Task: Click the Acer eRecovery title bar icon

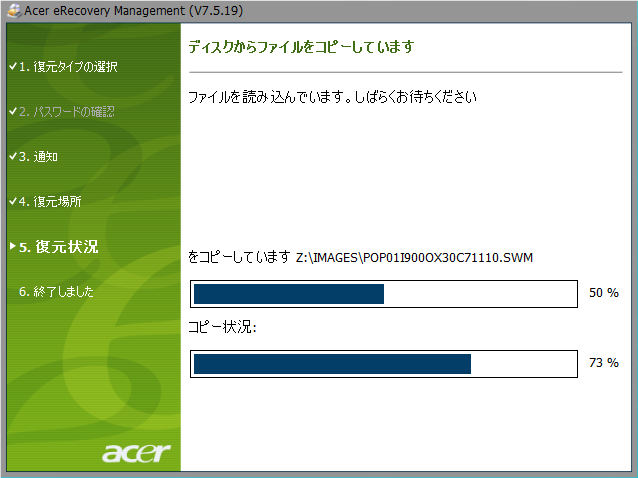Action: [x=15, y=11]
